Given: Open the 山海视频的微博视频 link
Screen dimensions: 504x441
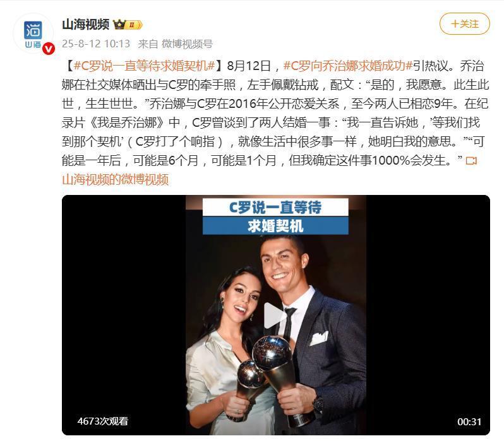Looking at the screenshot, I should 115,179.
